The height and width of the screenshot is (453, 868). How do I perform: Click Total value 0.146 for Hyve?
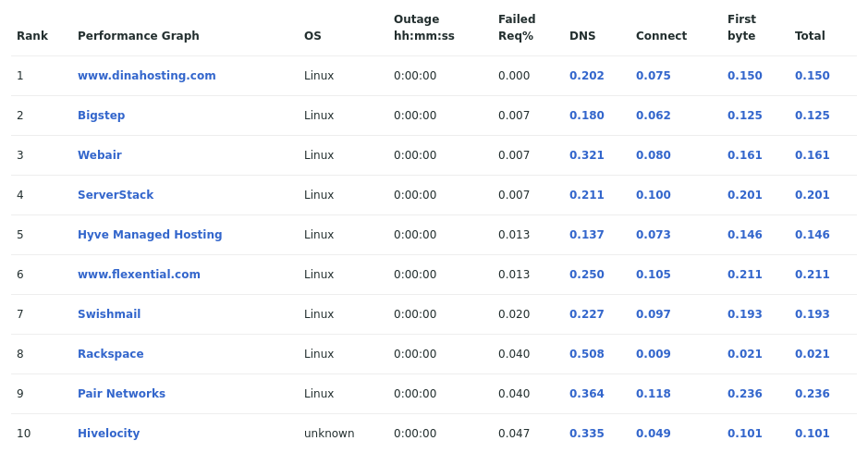(x=813, y=235)
